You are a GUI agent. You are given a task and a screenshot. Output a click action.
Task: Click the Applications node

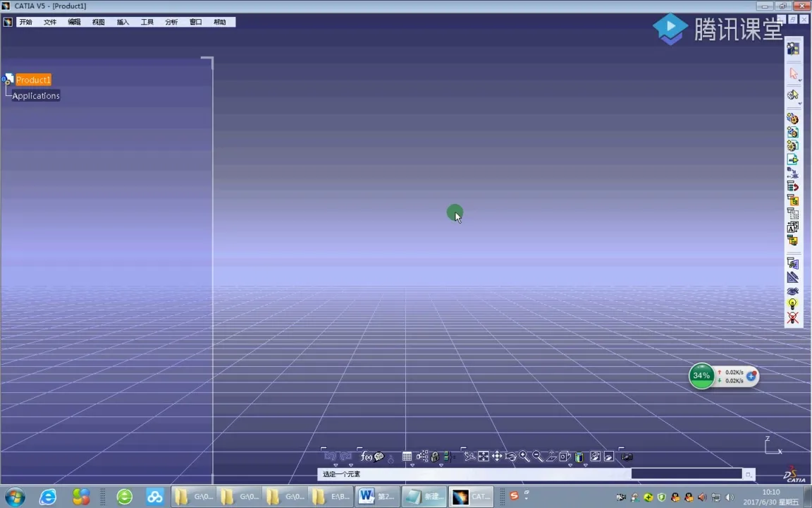click(x=35, y=95)
